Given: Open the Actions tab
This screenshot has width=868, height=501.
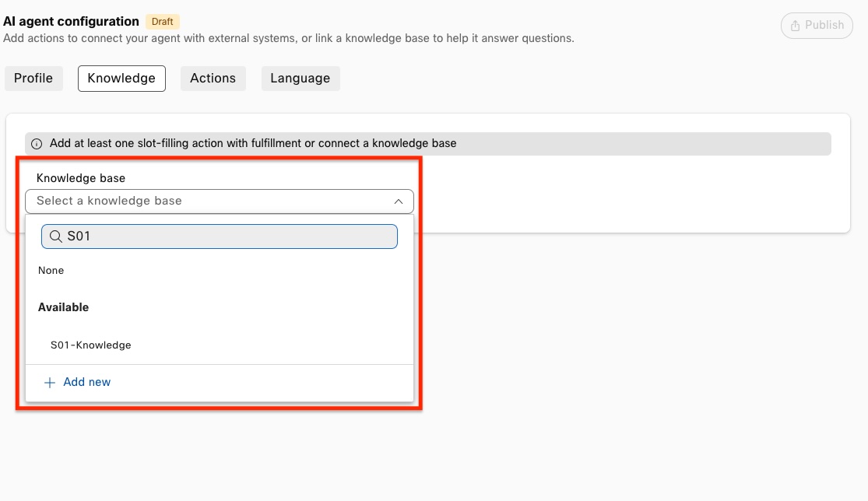Looking at the screenshot, I should pos(213,79).
